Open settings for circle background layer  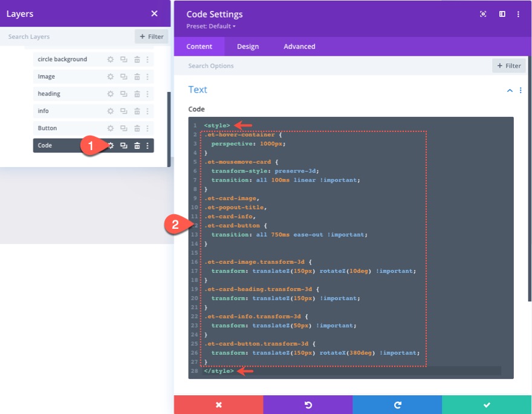pos(110,59)
